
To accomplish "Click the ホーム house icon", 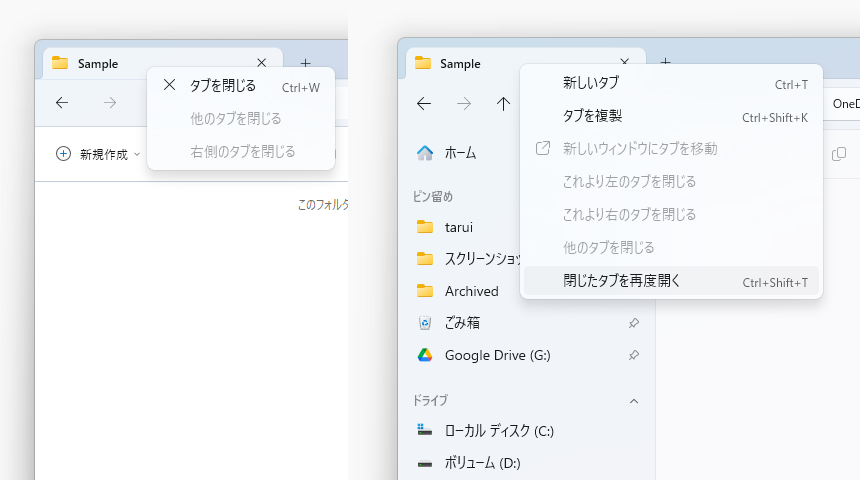I will (x=425, y=153).
